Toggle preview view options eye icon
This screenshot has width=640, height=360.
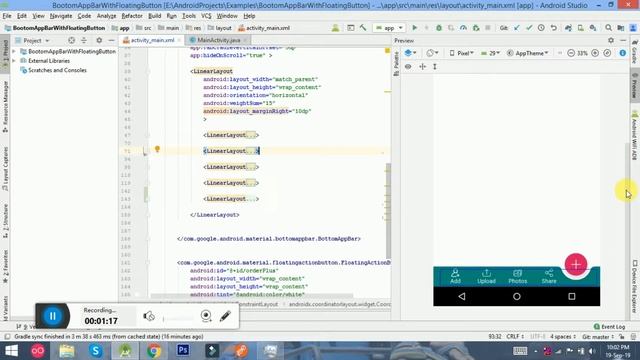click(408, 66)
